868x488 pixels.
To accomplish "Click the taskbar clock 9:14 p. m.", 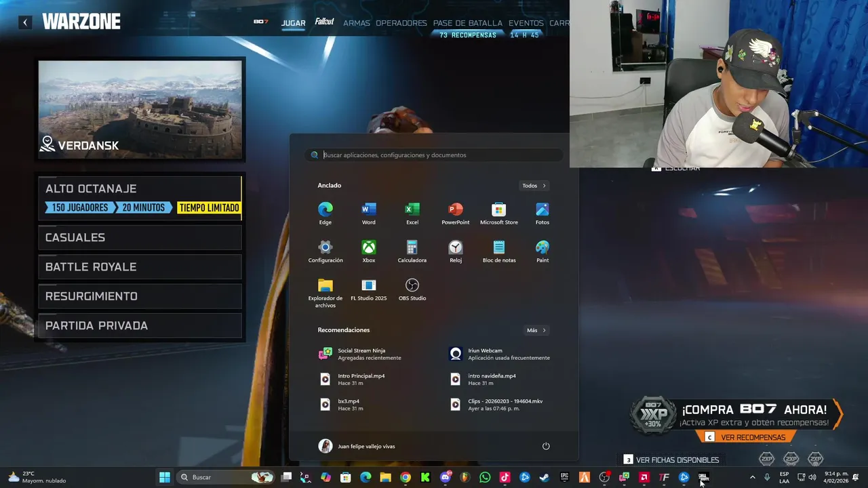I will click(x=836, y=477).
